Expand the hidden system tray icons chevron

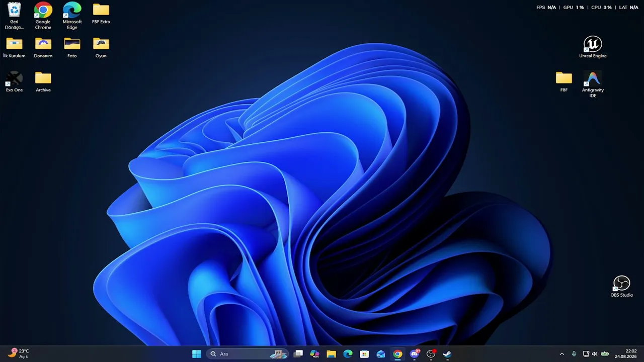(x=562, y=354)
